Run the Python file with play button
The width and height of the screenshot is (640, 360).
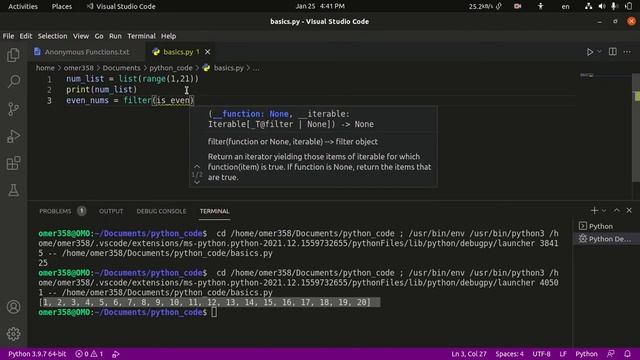pos(590,52)
